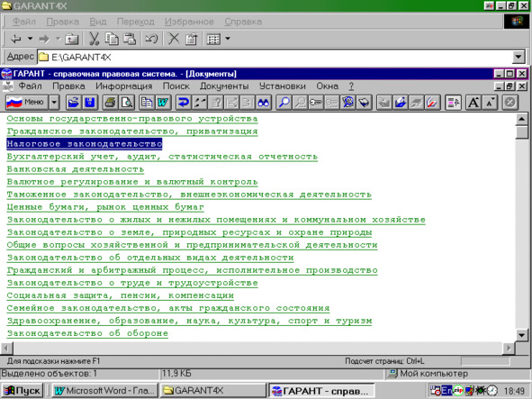The height and width of the screenshot is (399, 532).
Task: Click the Russian flag Меню button
Action: pos(27,102)
